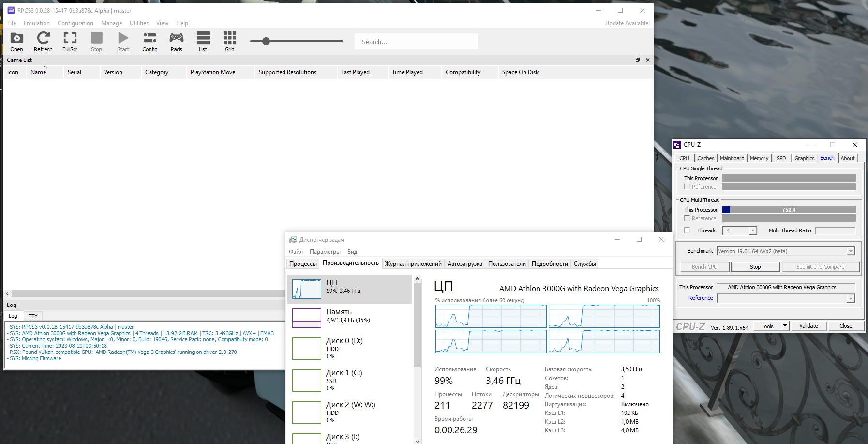This screenshot has height=444, width=868.
Task: Select the Open tool in RPCS3 toolbar
Action: pyautogui.click(x=16, y=42)
